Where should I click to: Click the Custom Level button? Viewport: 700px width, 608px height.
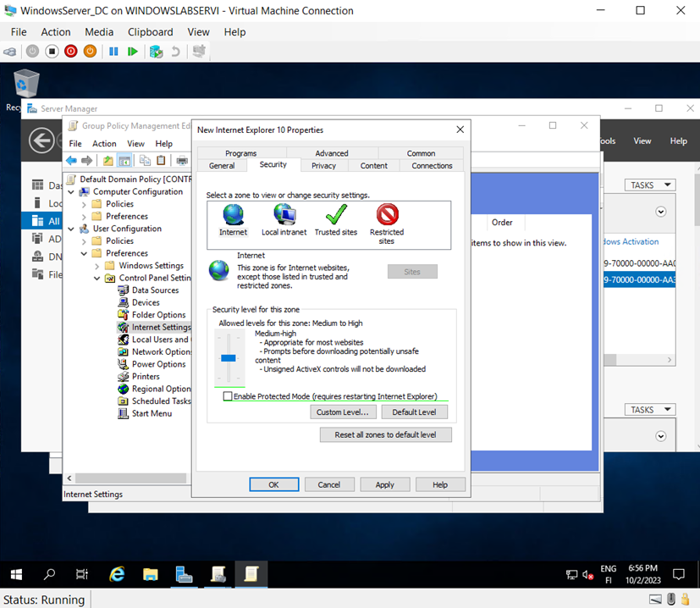pyautogui.click(x=343, y=412)
